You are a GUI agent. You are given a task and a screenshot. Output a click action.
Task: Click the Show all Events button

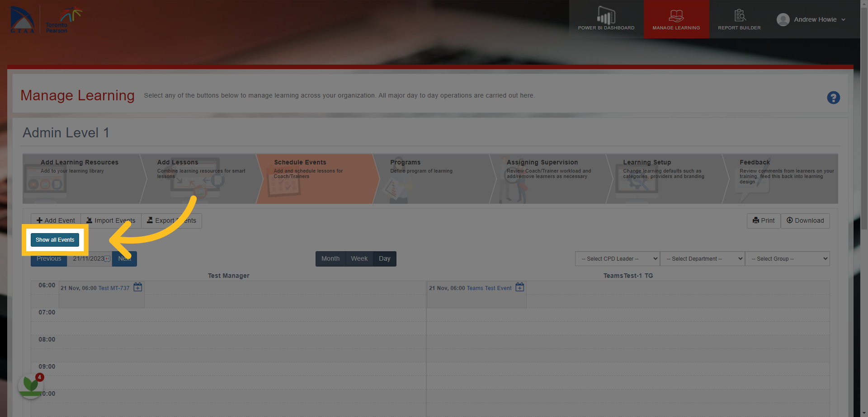point(55,240)
